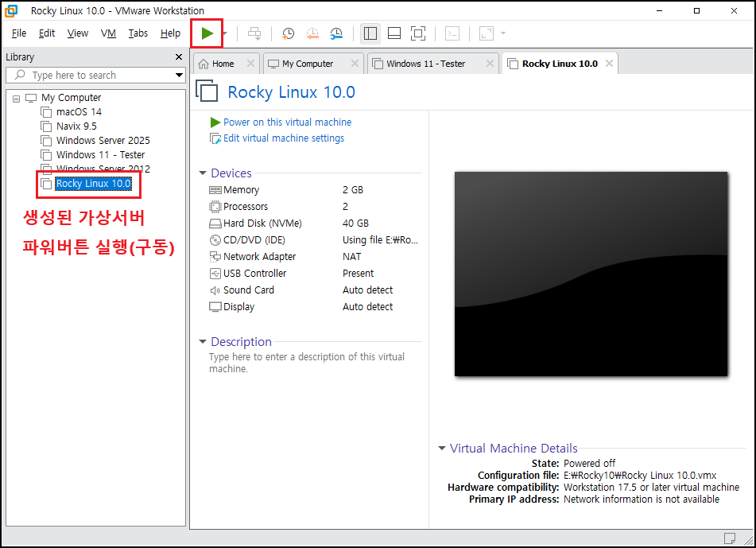Click the Display device icon
756x548 pixels.
coord(215,307)
